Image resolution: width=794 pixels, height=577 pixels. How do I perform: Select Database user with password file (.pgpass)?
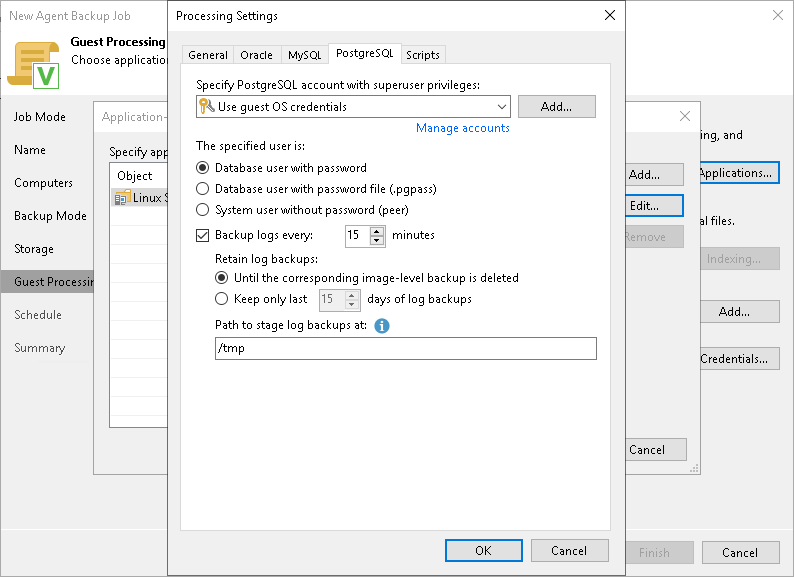(203, 189)
